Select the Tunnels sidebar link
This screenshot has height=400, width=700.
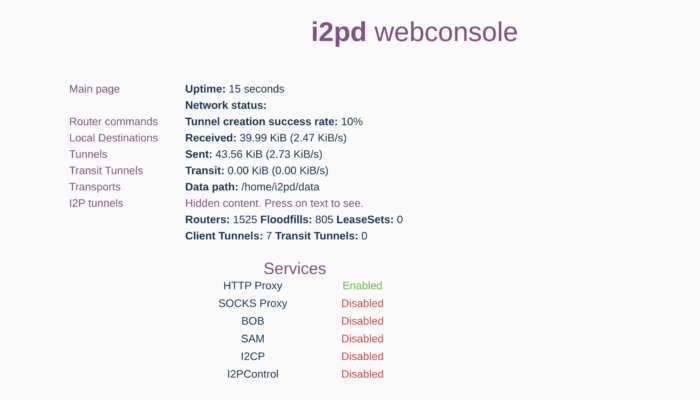pos(88,154)
